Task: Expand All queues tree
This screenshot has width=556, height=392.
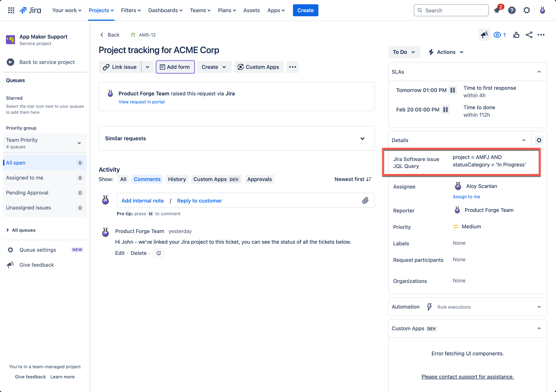Action: click(x=7, y=230)
